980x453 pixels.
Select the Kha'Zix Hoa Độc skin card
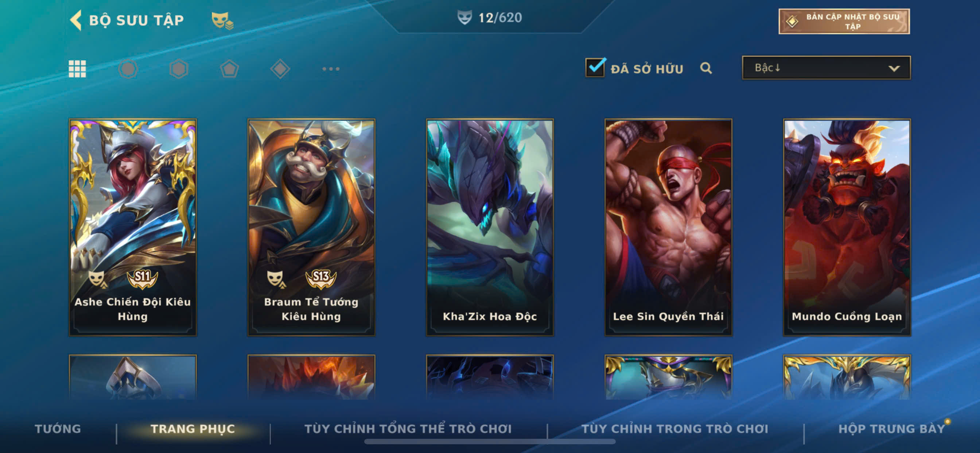[490, 227]
